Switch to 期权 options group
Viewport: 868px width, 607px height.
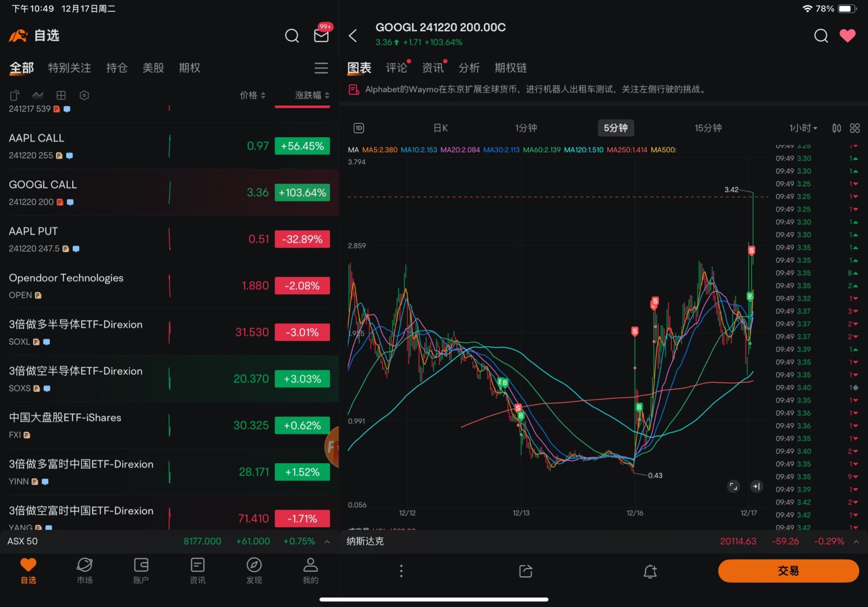(189, 68)
